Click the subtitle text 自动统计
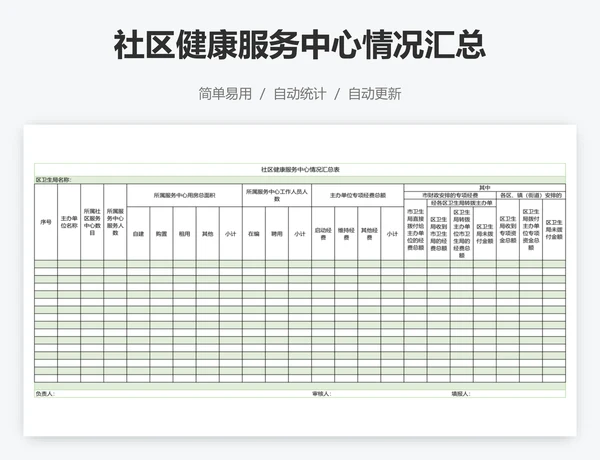 [x=300, y=94]
